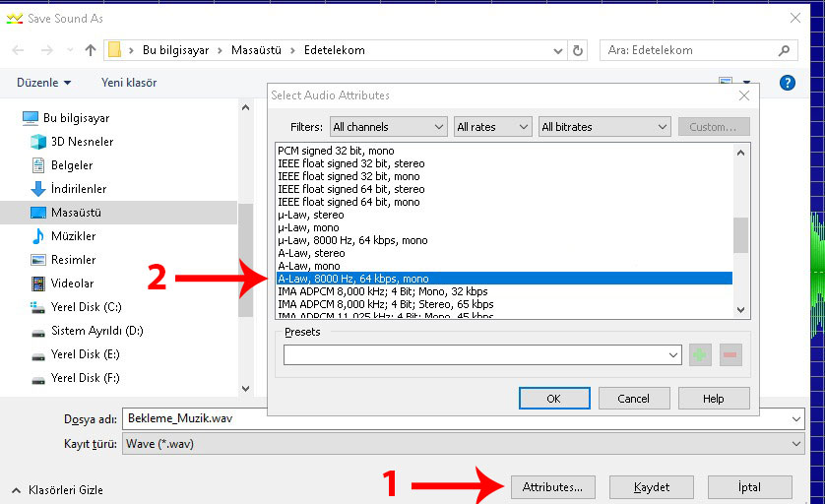Click Bu bilgisayar breadcrumb segment
Screen dimensions: 825x504
(x=176, y=50)
